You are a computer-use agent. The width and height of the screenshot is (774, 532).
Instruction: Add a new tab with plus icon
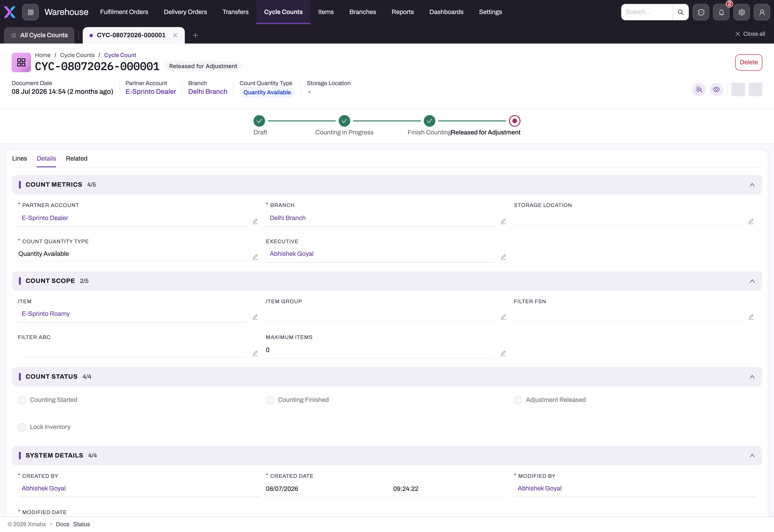tap(195, 35)
